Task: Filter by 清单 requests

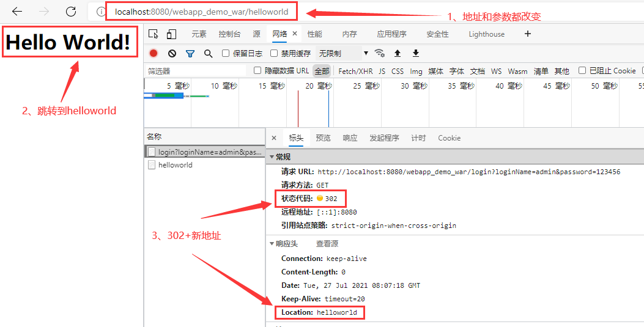Action: click(541, 71)
